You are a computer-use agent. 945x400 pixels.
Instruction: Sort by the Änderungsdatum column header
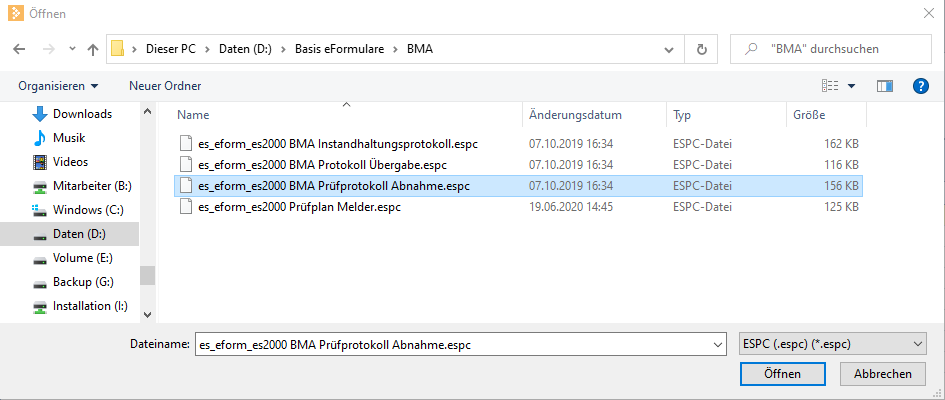575,114
